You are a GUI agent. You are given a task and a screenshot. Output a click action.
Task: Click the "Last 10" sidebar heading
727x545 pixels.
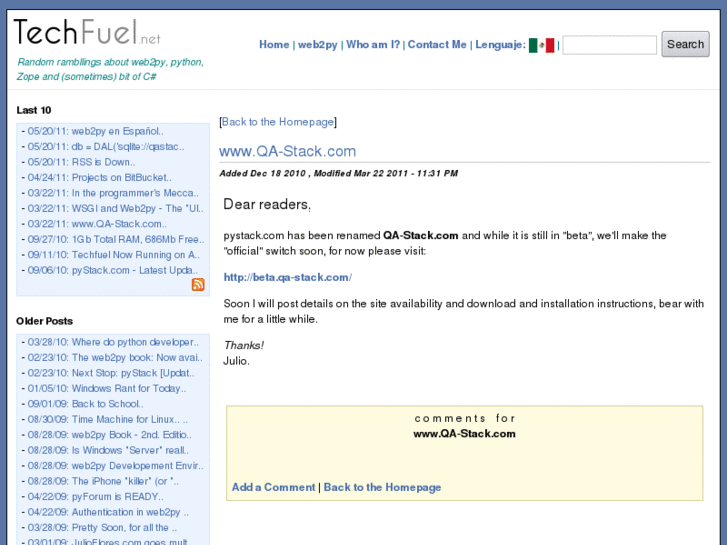pos(34,110)
